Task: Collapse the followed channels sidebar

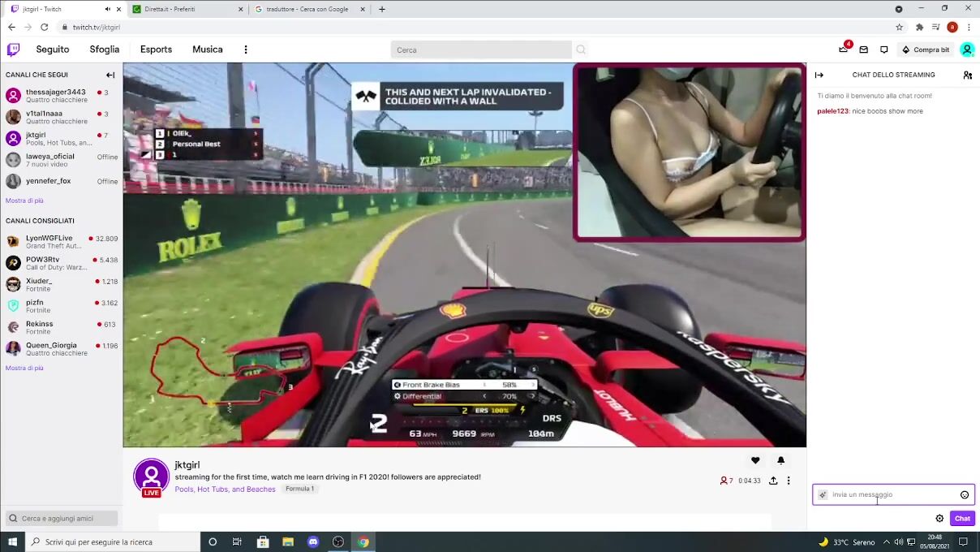Action: click(110, 75)
